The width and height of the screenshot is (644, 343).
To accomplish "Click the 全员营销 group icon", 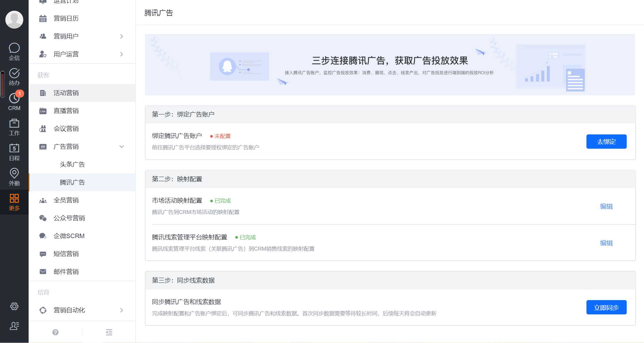I will 43,200.
